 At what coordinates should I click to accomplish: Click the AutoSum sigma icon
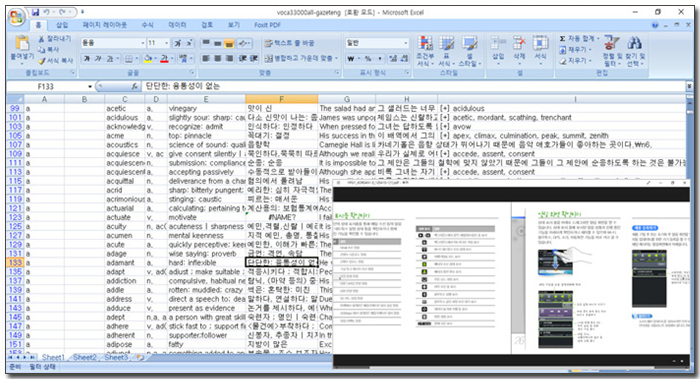point(562,39)
